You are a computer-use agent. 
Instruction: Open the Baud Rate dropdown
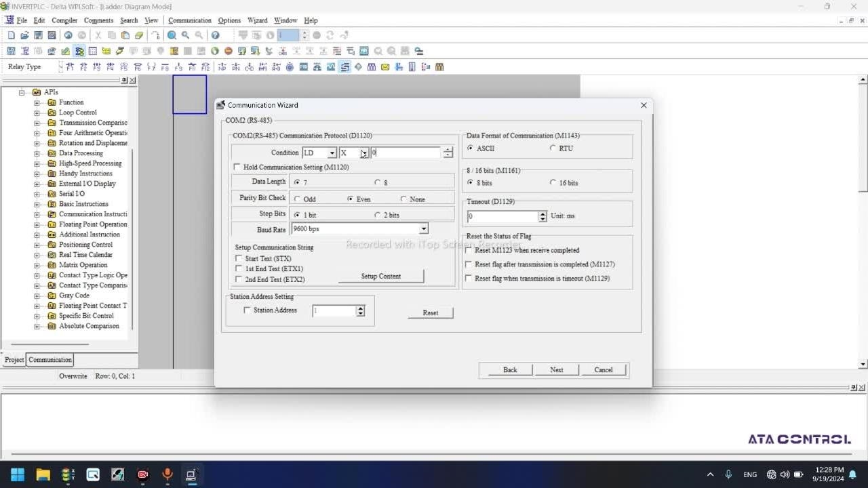pos(423,229)
